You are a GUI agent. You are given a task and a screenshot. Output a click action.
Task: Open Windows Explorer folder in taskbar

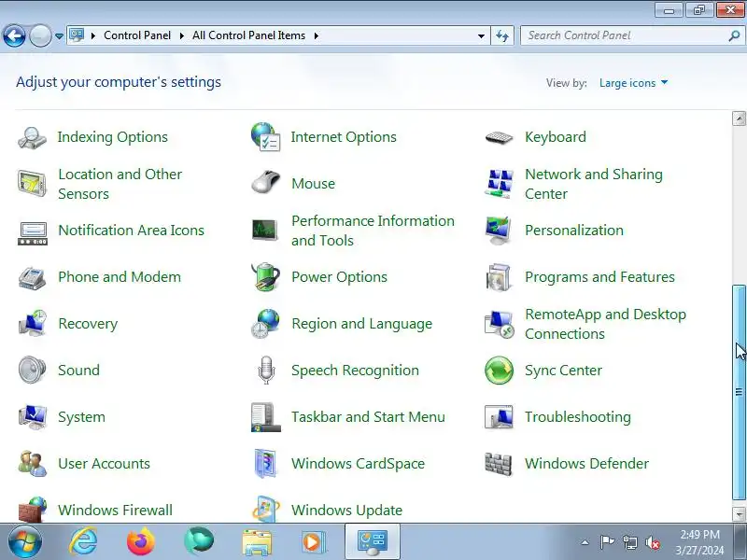click(257, 542)
